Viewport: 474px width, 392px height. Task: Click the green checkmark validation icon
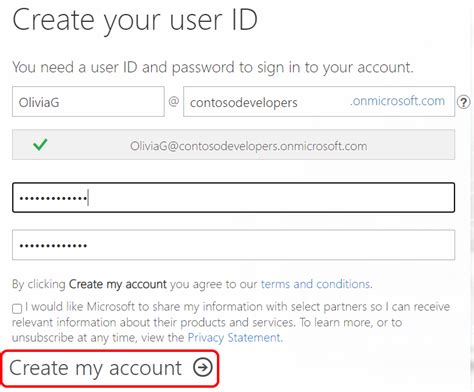(40, 145)
